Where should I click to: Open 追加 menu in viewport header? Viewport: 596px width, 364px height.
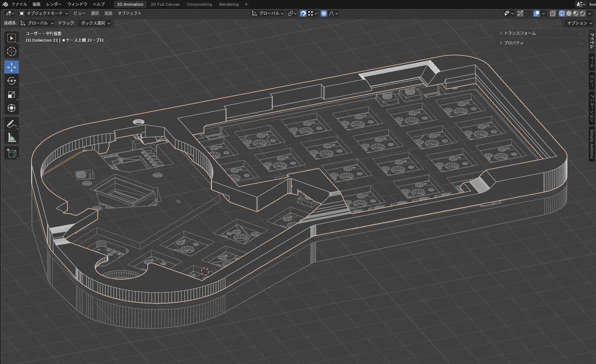(108, 13)
